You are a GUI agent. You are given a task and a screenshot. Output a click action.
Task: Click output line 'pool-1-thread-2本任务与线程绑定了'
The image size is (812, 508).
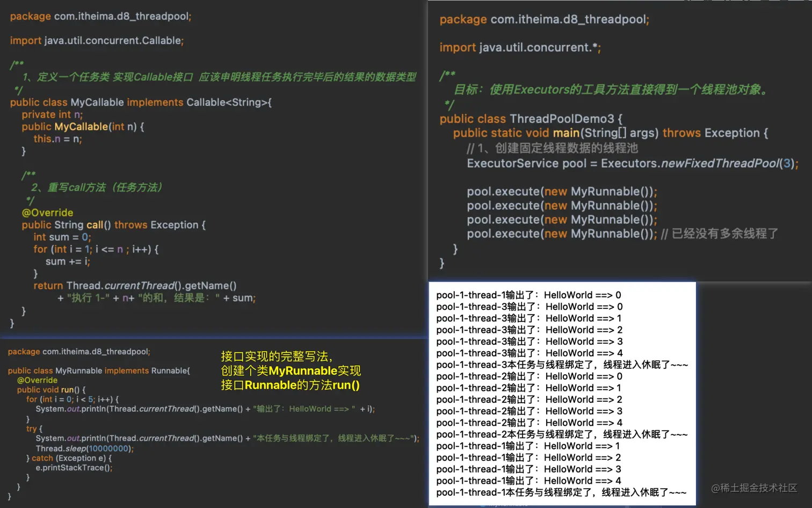click(562, 434)
